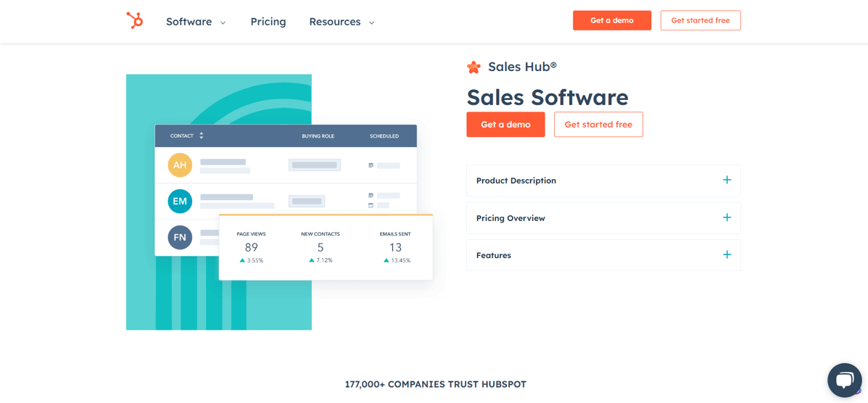Expand the Pricing Overview section
This screenshot has height=403, width=868.
603,218
